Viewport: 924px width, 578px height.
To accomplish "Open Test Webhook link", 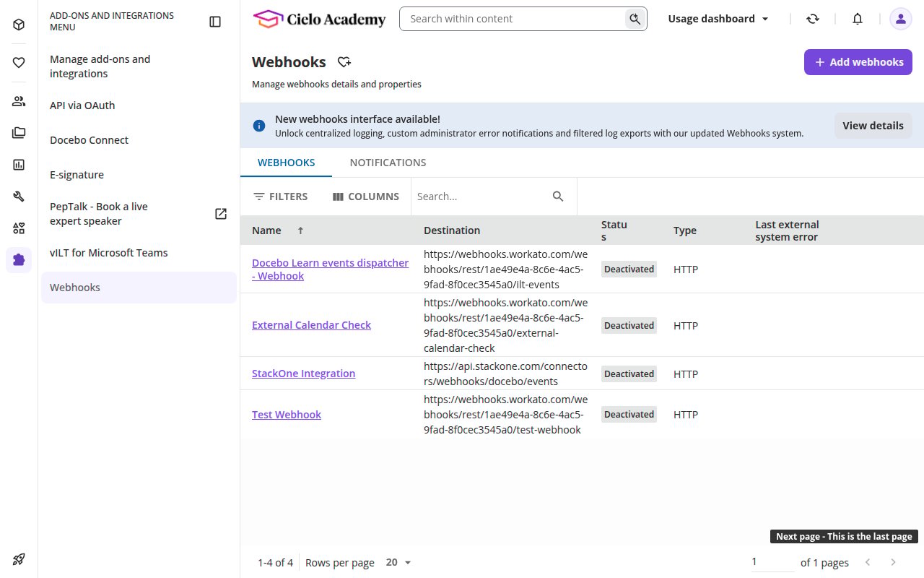I will pyautogui.click(x=287, y=415).
